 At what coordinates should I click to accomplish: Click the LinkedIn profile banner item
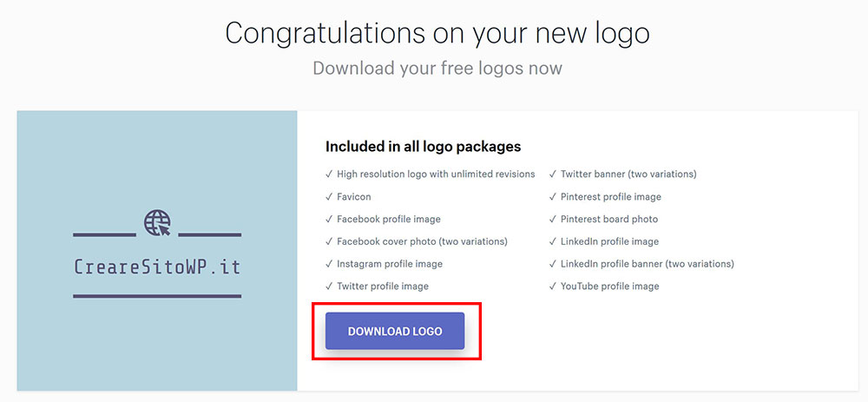point(647,264)
